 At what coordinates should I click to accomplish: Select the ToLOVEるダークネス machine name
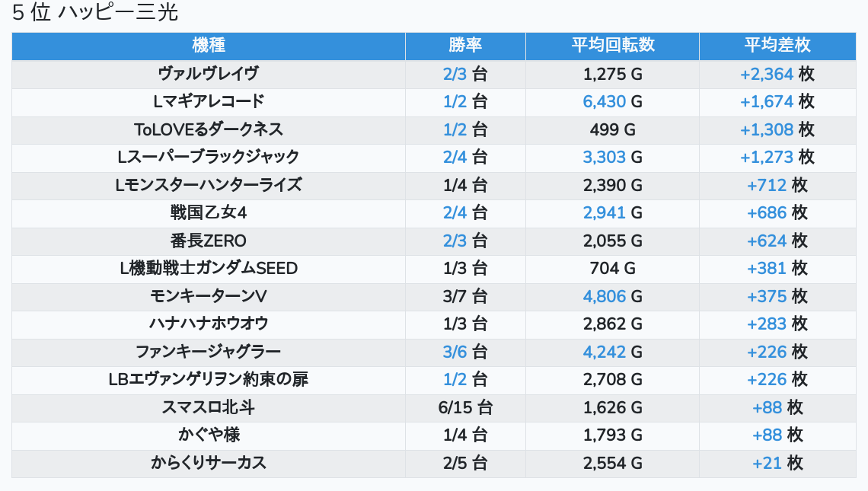pos(208,129)
